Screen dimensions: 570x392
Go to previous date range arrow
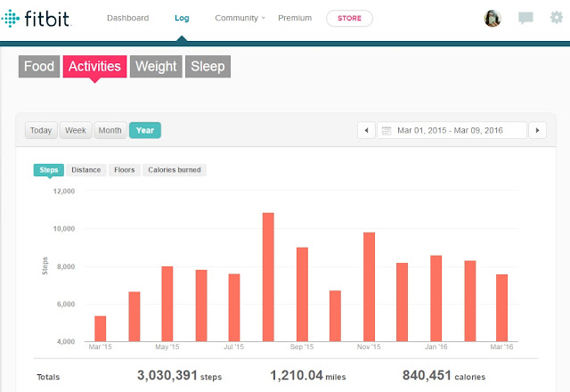[x=366, y=130]
